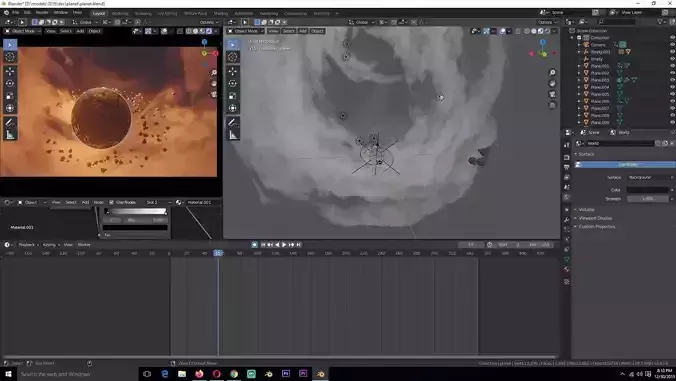
Task: Open the Slot 1 dropdown in node editor
Action: point(157,202)
